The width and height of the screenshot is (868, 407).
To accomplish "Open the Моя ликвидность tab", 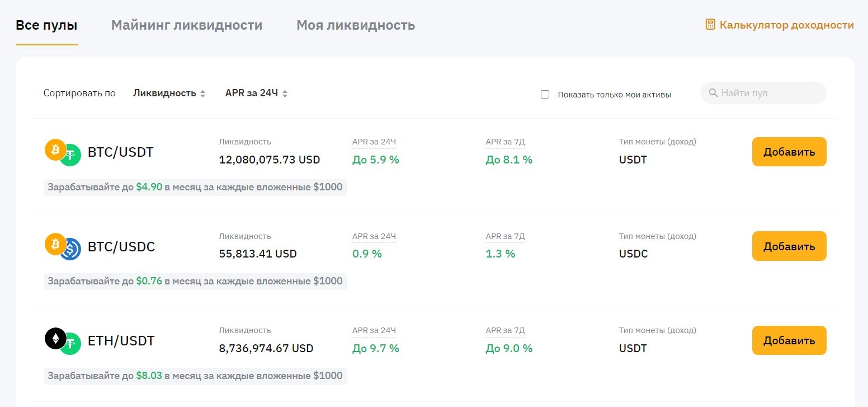I will click(356, 25).
